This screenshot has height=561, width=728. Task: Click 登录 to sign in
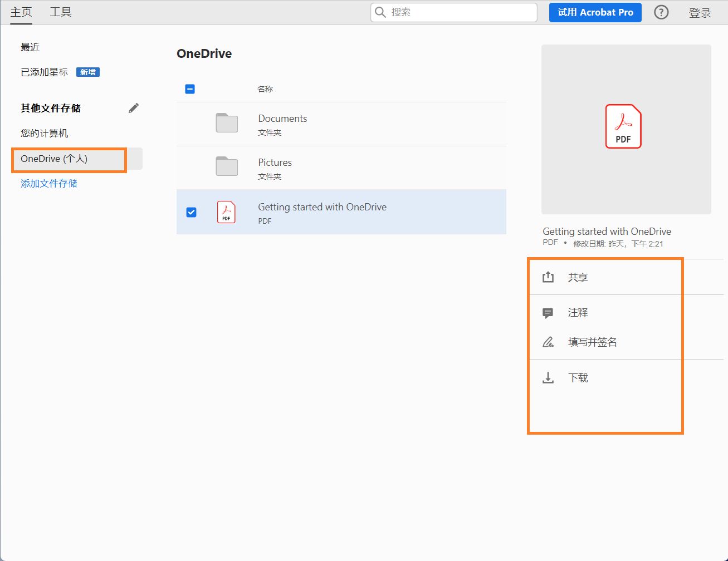701,12
